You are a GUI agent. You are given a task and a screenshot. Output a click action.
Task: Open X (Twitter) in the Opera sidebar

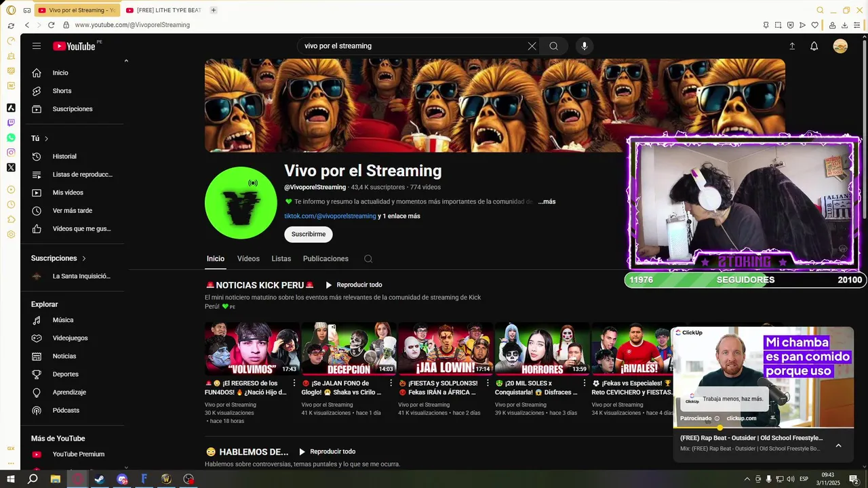[x=11, y=167]
